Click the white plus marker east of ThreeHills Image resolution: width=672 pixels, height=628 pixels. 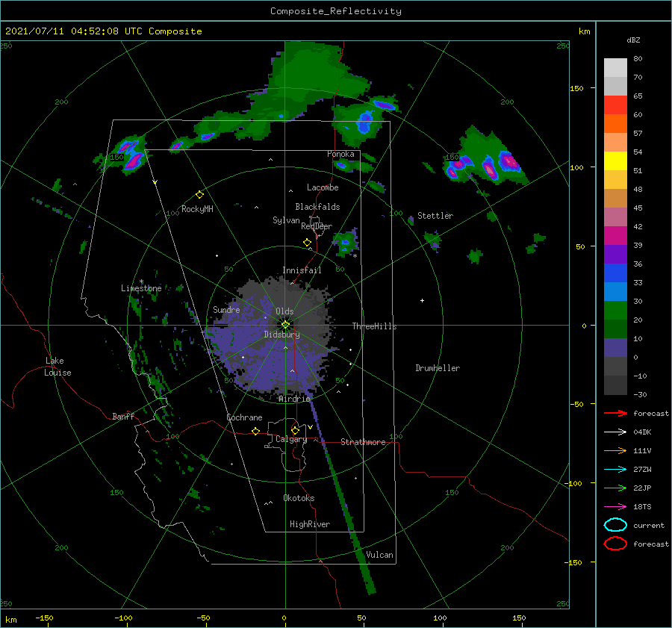[x=422, y=300]
